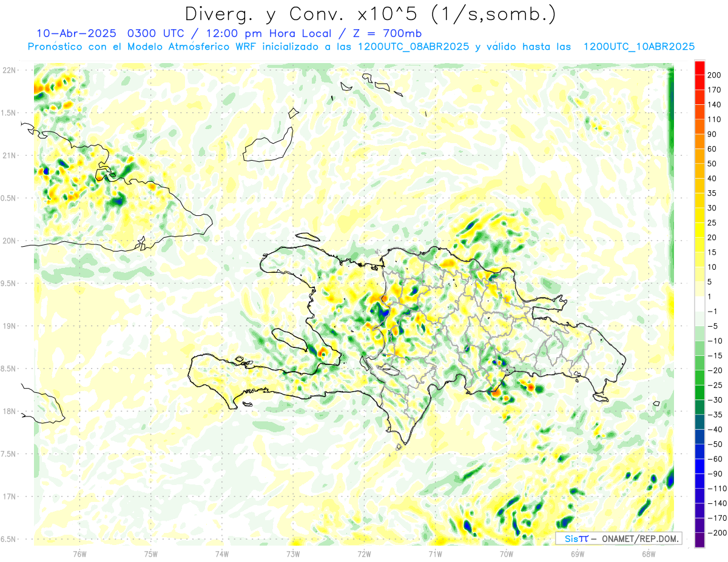
Task: Click the "-15" color scale value
Action: click(x=716, y=356)
